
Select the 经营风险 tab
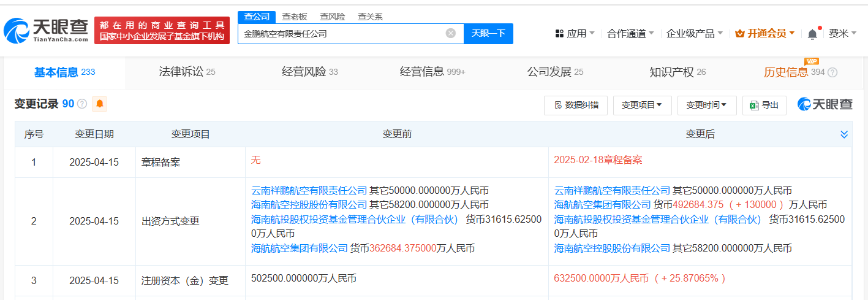[x=310, y=72]
